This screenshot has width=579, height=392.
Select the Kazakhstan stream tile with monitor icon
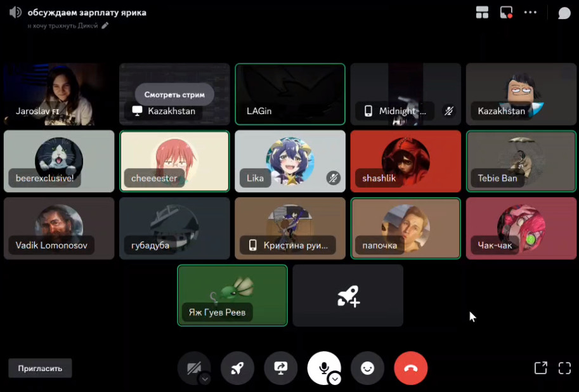[174, 95]
